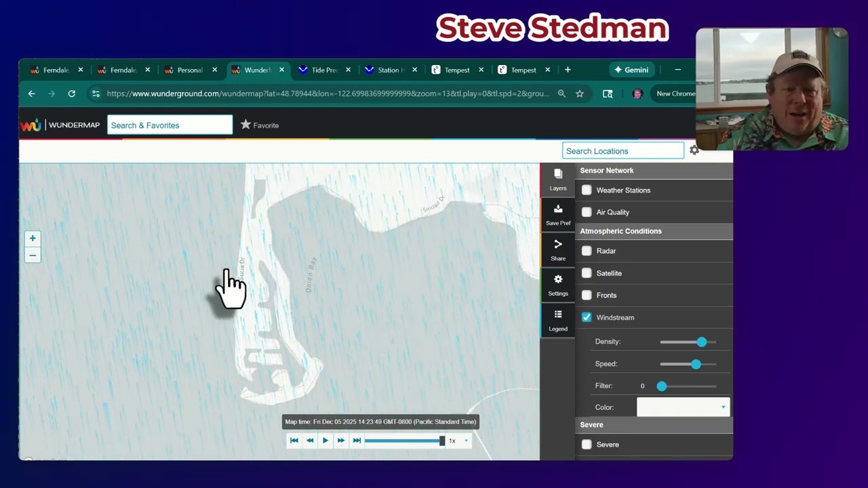This screenshot has width=868, height=488.
Task: Check the Severe layer checkbox
Action: (x=587, y=445)
